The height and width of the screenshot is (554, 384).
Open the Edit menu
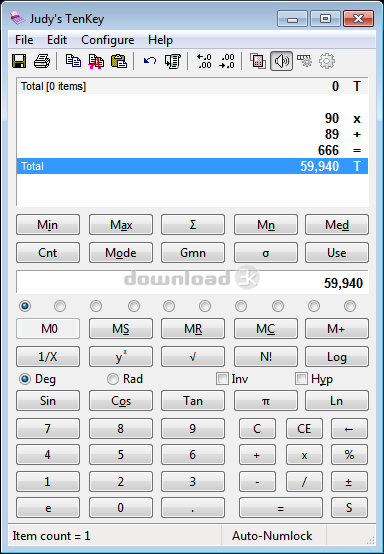[57, 40]
